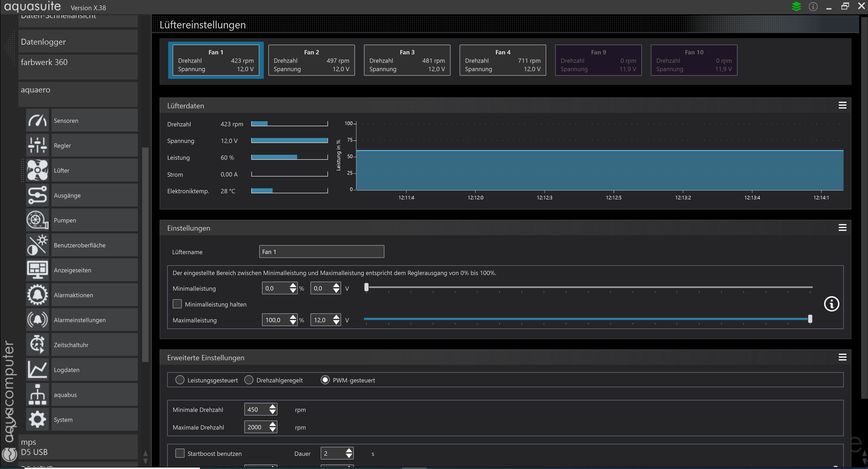Image resolution: width=868 pixels, height=469 pixels.
Task: Open the Erweiterte Einstellungen hamburger menu
Action: (x=842, y=357)
